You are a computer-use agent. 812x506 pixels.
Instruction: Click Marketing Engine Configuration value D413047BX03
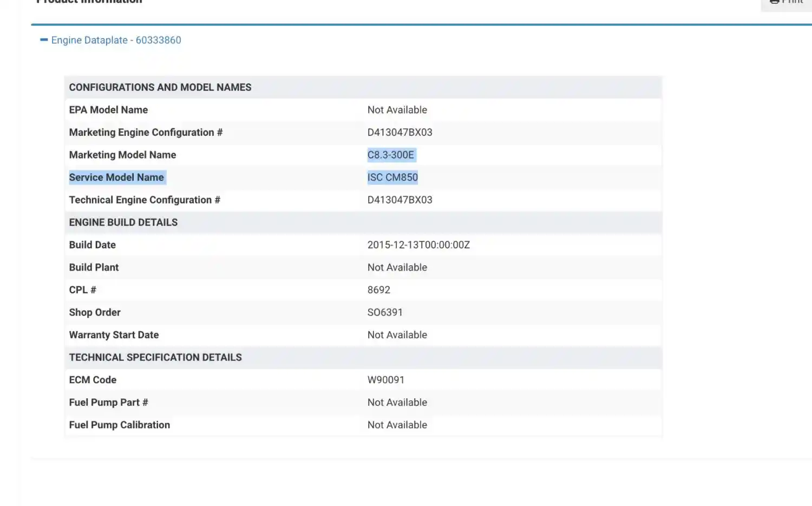point(400,133)
